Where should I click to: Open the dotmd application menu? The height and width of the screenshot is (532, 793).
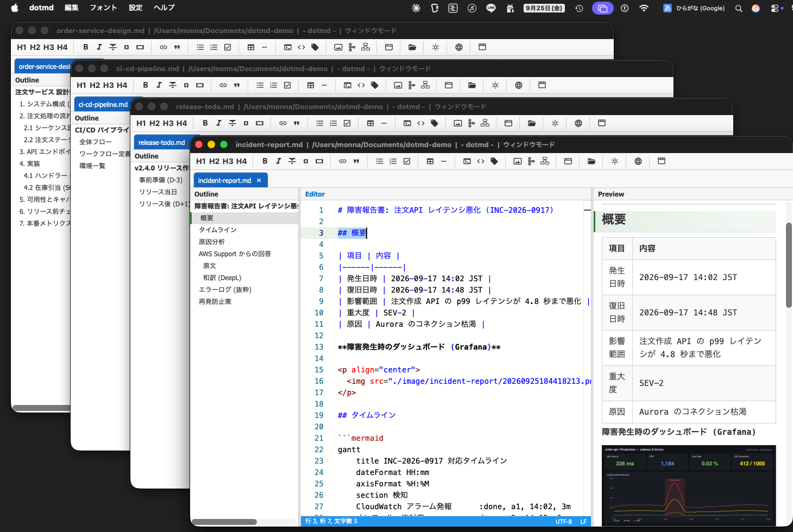(41, 8)
